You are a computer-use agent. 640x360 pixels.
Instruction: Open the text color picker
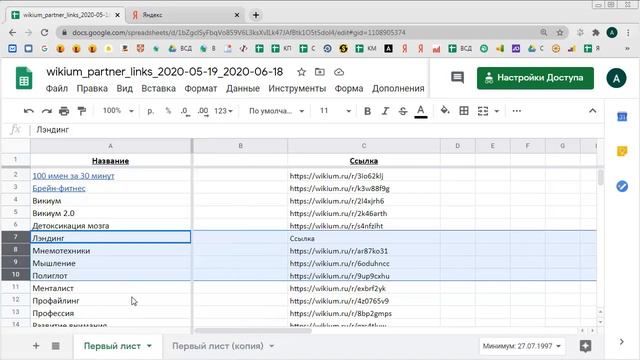point(421,111)
